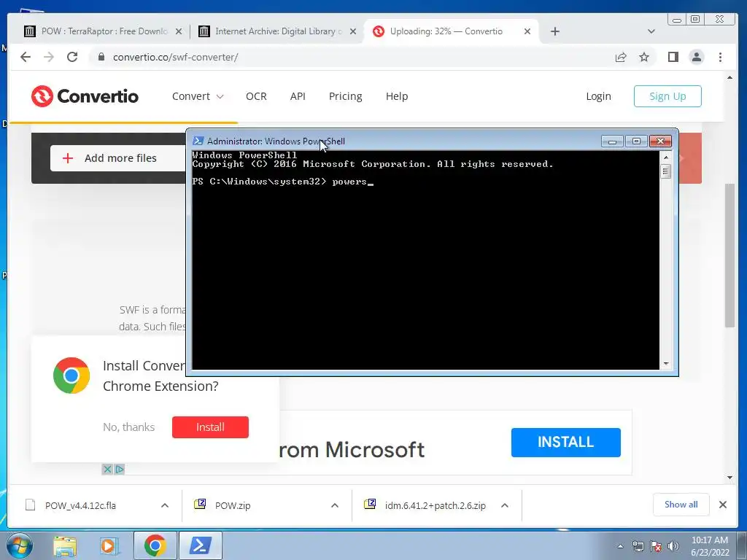The width and height of the screenshot is (747, 560).
Task: Switch to Internet Archive tab
Action: [x=276, y=31]
